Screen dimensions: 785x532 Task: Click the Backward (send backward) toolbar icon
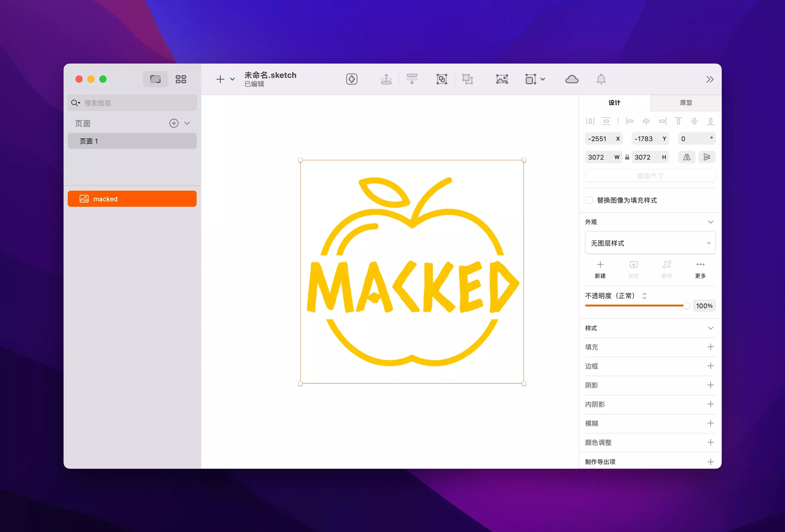point(412,79)
